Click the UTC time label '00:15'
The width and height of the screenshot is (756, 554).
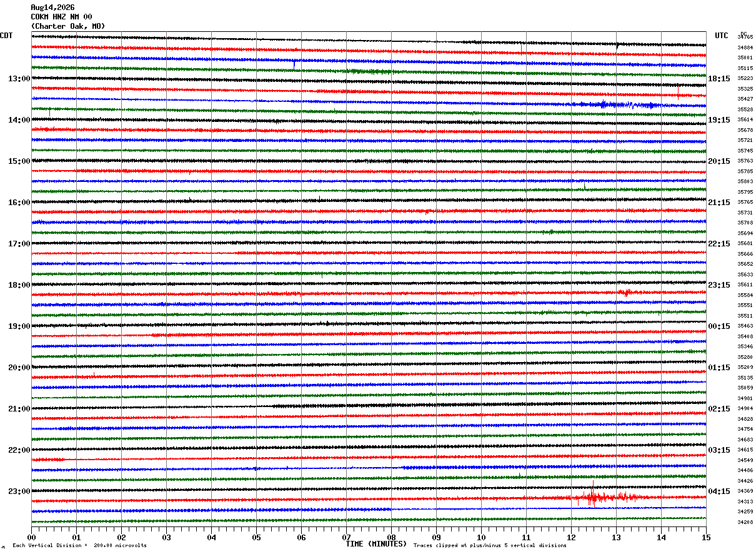719,326
